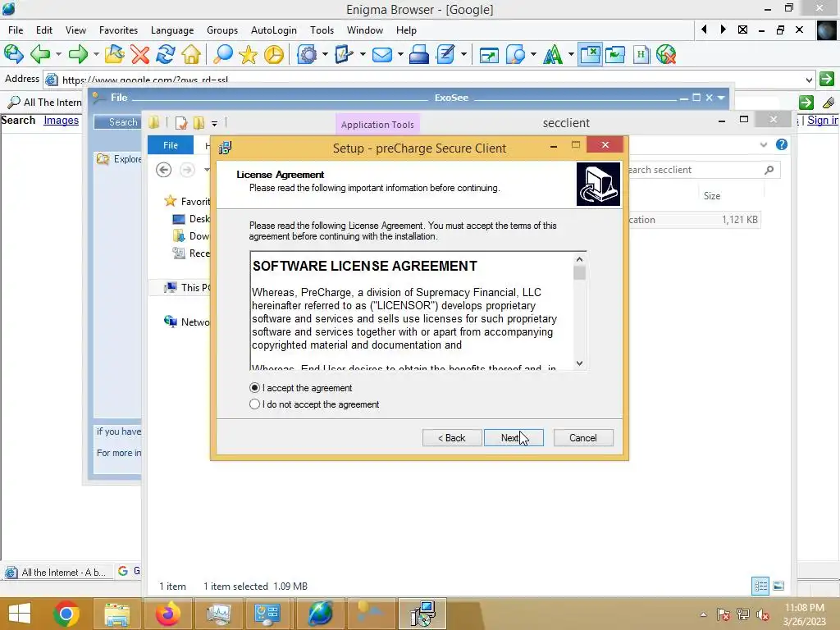
Task: Click the Next button in Setup
Action: pos(514,438)
